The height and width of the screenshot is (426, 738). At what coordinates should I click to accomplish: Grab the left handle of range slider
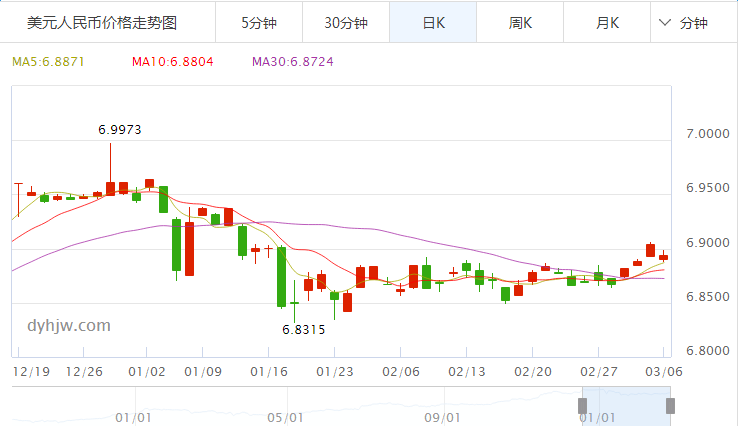(x=582, y=406)
